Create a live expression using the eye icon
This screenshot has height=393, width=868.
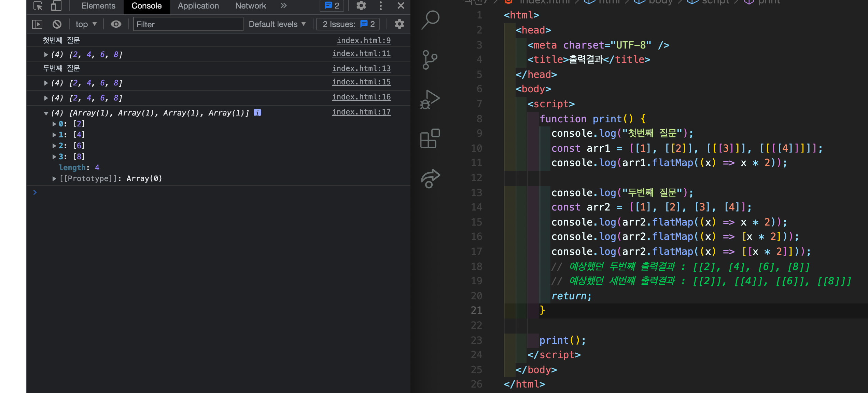coord(116,24)
